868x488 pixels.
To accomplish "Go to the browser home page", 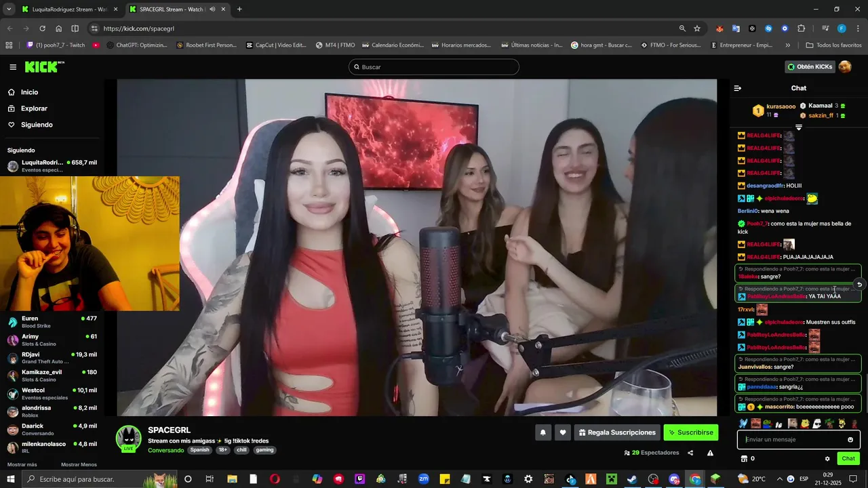I will 59,28.
